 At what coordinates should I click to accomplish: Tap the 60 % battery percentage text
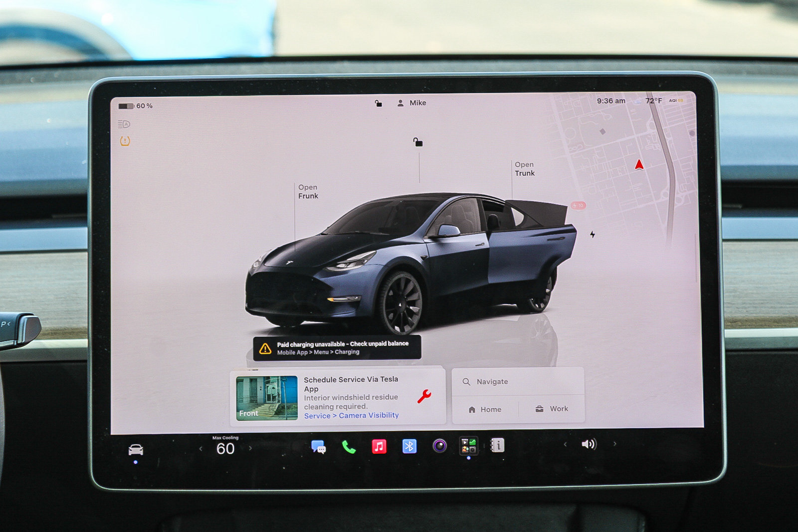click(145, 106)
